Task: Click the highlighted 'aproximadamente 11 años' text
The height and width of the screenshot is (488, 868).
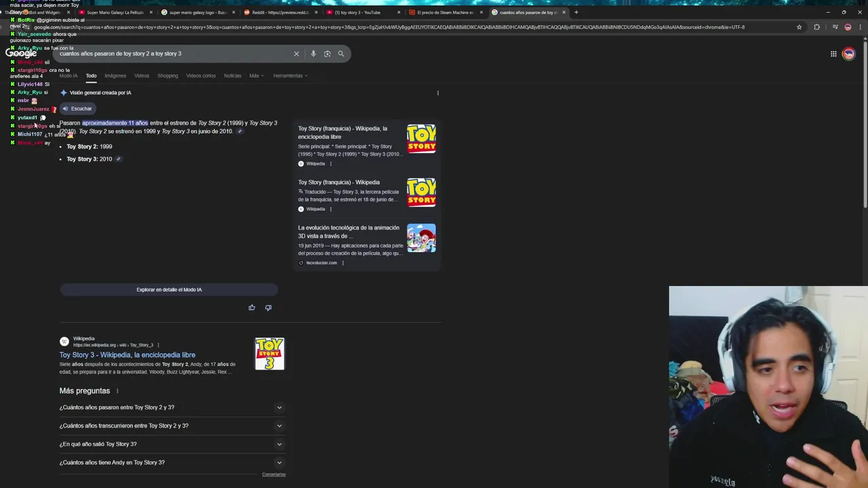Action: [x=115, y=123]
